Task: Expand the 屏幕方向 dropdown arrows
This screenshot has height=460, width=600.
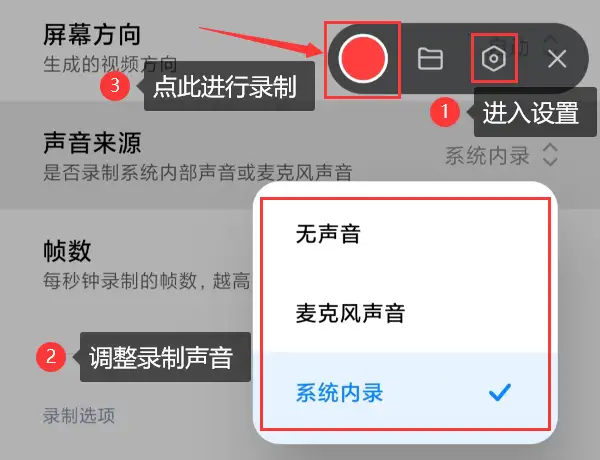Action: [551, 42]
